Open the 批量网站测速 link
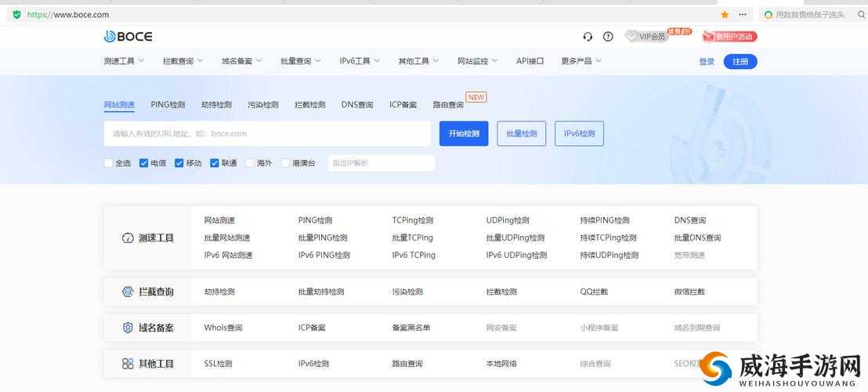 pyautogui.click(x=227, y=238)
